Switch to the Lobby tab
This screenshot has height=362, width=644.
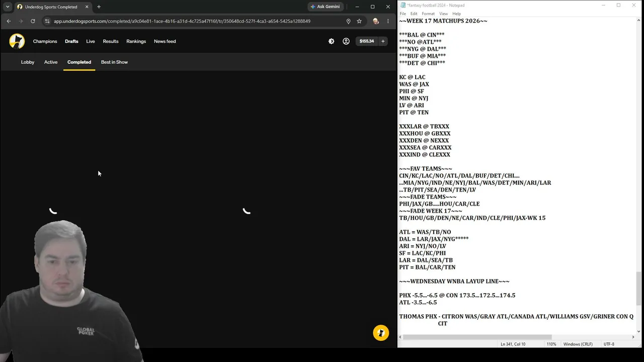(28, 62)
